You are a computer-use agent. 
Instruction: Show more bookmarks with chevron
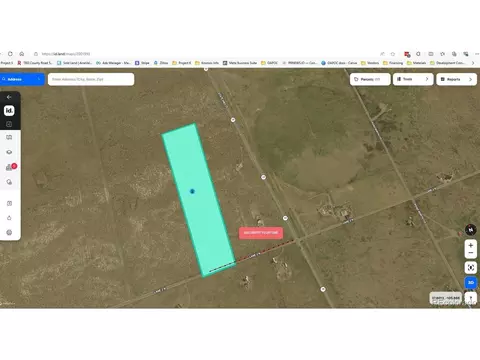pyautogui.click(x=473, y=63)
